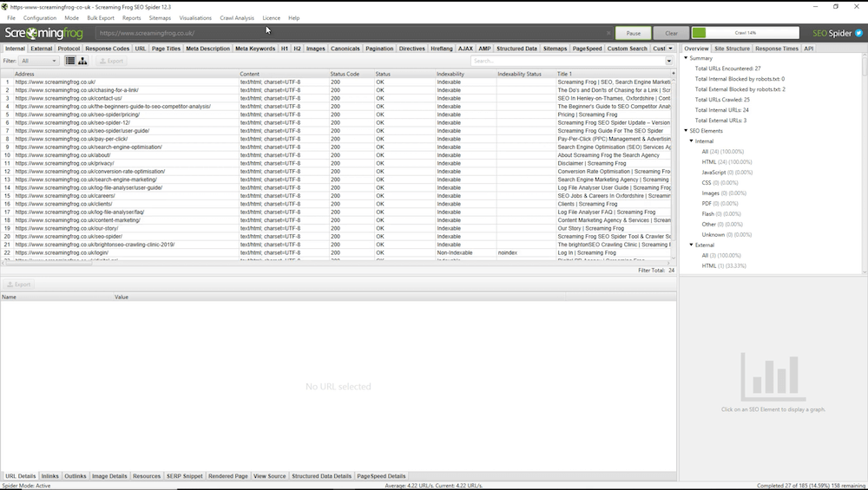This screenshot has width=868, height=490.
Task: Open the Sitemaps menu
Action: tap(160, 17)
